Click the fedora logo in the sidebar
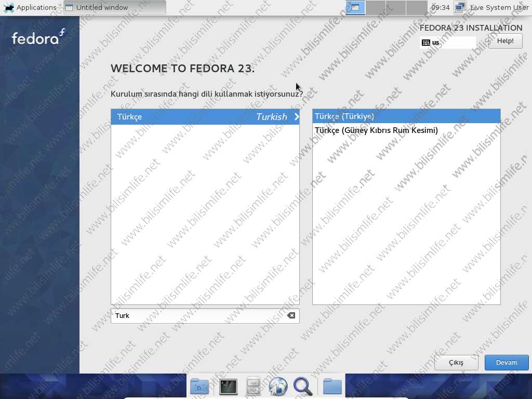532x399 pixels. tap(38, 37)
